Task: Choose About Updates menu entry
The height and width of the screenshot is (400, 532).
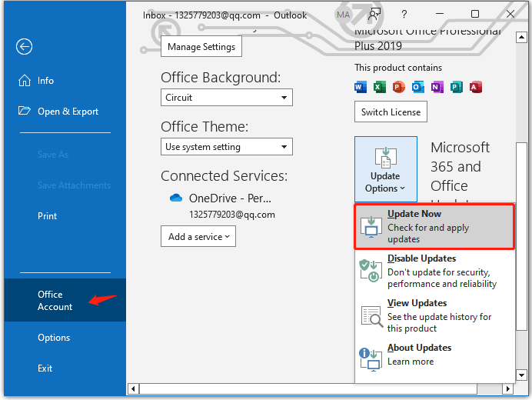Action: coord(434,359)
